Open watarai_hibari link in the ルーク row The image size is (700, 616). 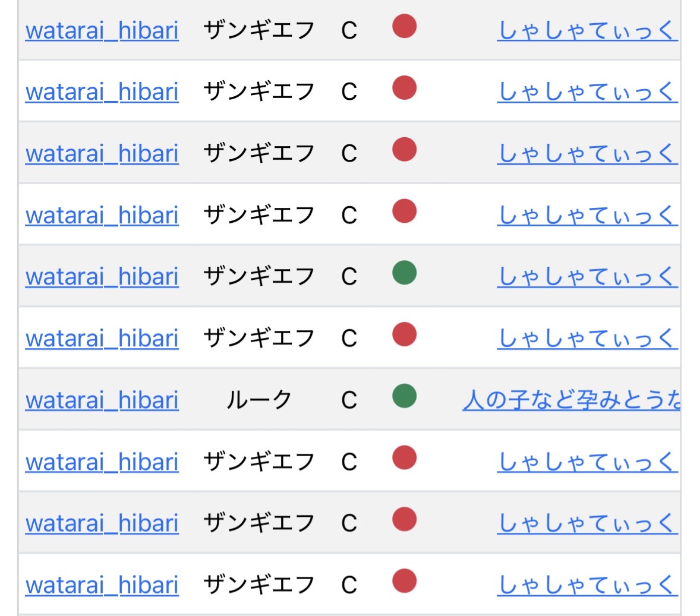pos(102,400)
